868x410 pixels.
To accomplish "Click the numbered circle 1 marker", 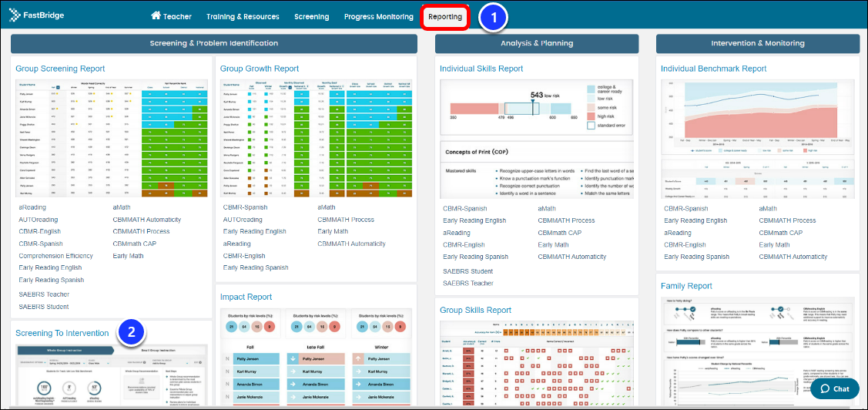I will pos(493,17).
